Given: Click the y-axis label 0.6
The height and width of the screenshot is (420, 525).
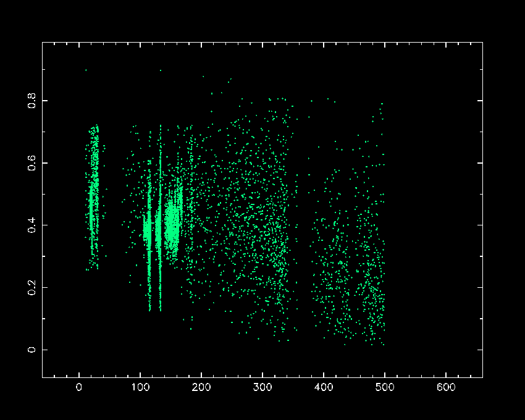Looking at the screenshot, I should tap(31, 163).
